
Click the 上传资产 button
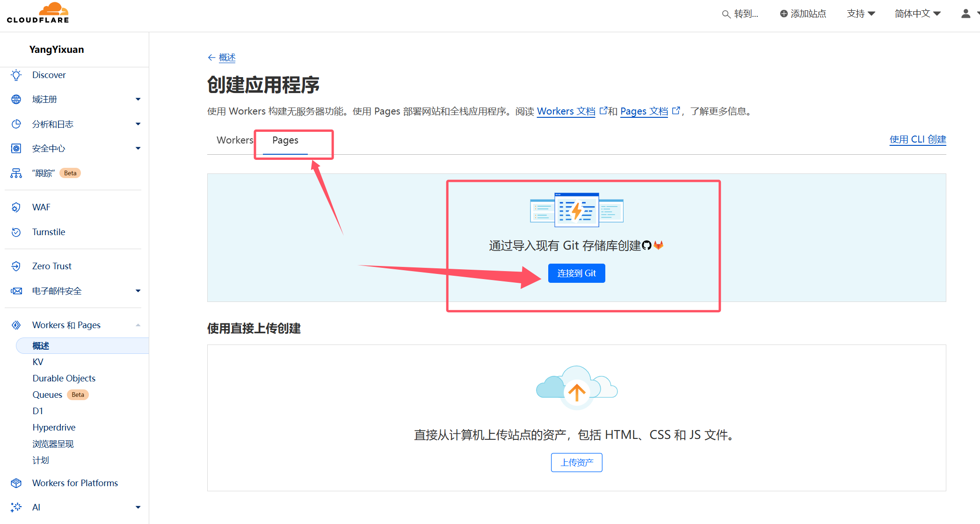[x=577, y=462]
